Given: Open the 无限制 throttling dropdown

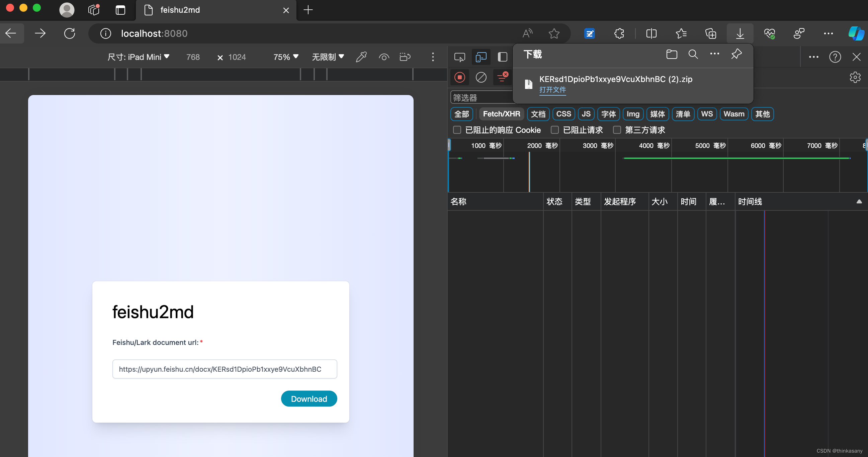Looking at the screenshot, I should coord(328,57).
